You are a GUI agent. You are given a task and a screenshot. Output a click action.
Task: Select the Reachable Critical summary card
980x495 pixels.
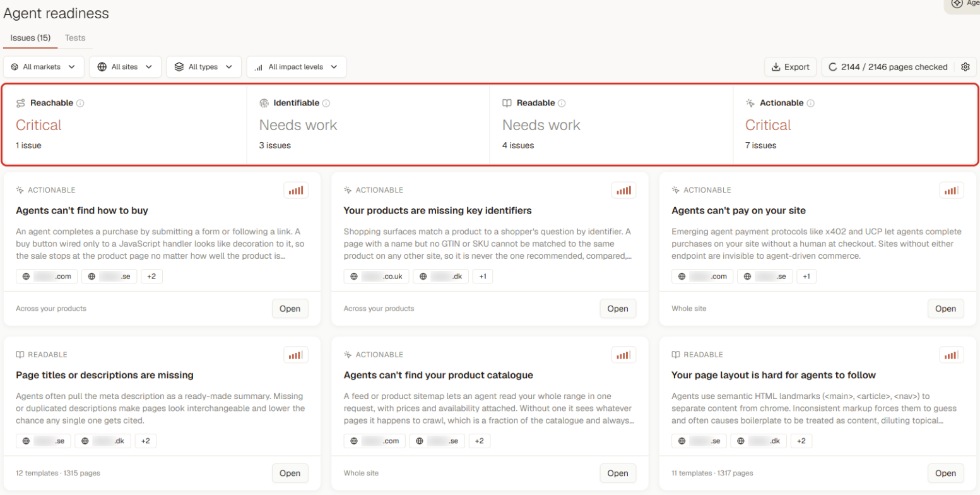(x=125, y=124)
